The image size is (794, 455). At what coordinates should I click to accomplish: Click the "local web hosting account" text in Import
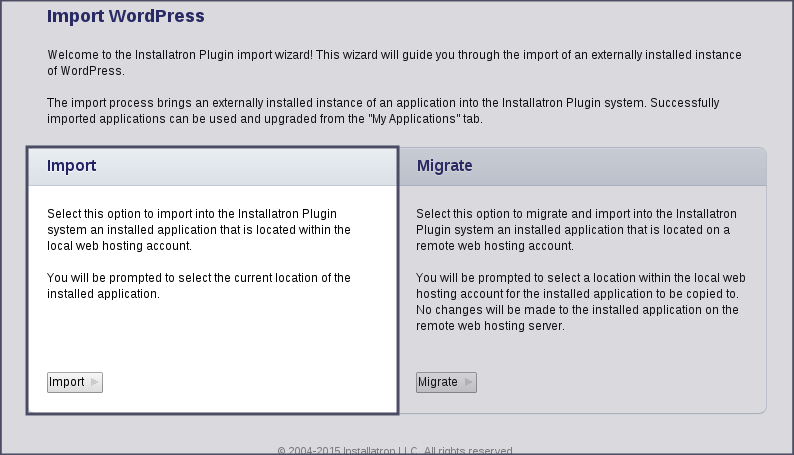pos(119,245)
